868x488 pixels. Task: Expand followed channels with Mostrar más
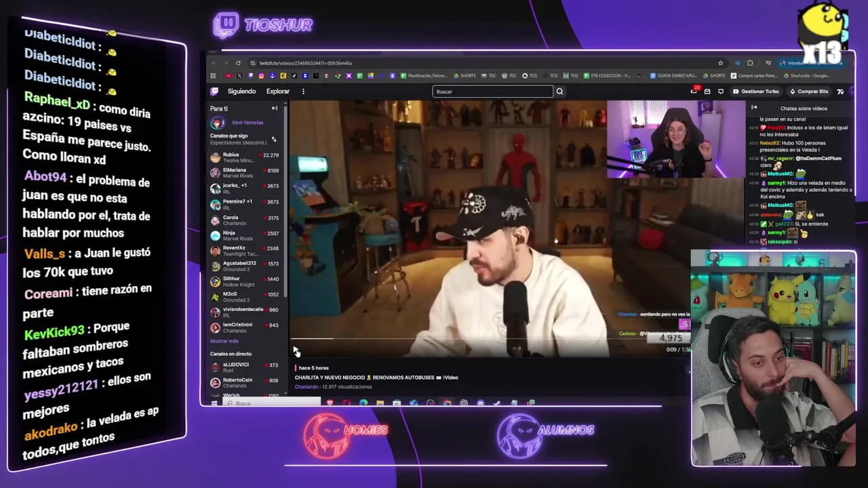(x=224, y=341)
